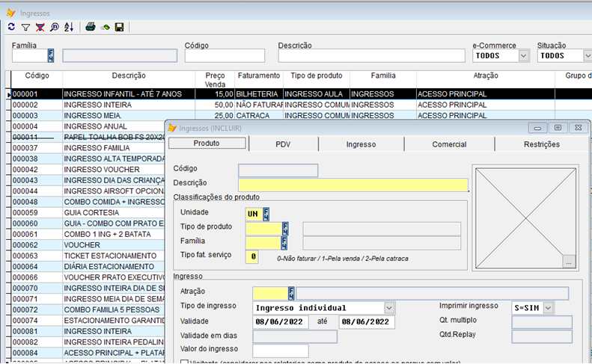Click the search magnifier toolbar icon
The width and height of the screenshot is (592, 364).
coord(54,27)
